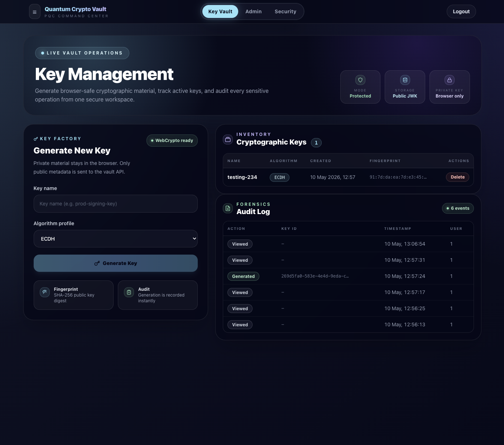The width and height of the screenshot is (504, 445).
Task: Click the WebCrypto ready badge
Action: (x=172, y=141)
